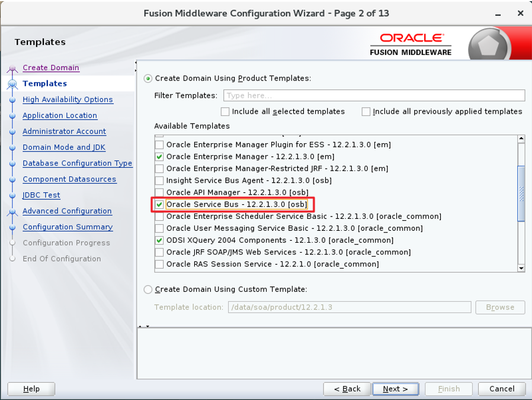Select the Templates step in navigation
Viewport: 532px width, 400px height.
(45, 84)
